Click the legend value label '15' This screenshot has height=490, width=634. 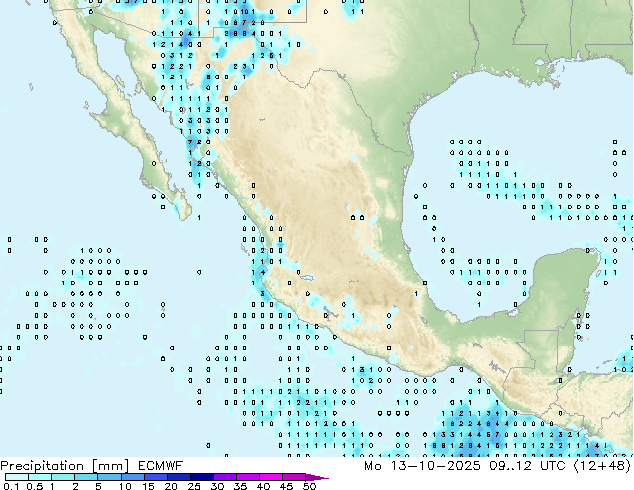[148, 486]
